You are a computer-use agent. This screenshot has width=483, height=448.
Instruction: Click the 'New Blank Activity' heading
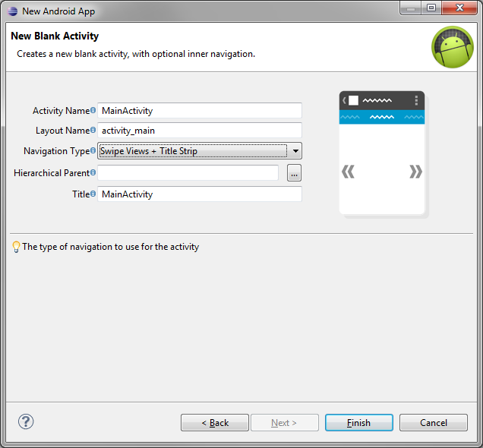(55, 36)
